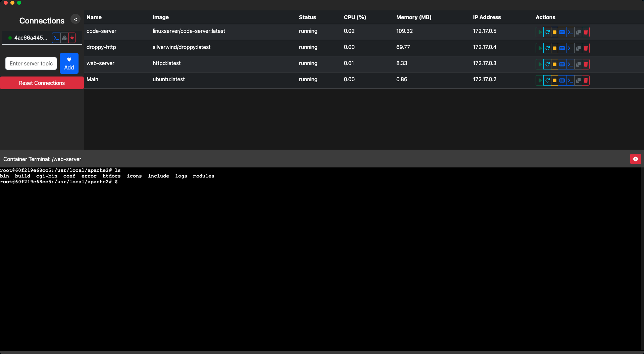Click the Image column header
Screen dimensions: 644x354
pyautogui.click(x=161, y=17)
